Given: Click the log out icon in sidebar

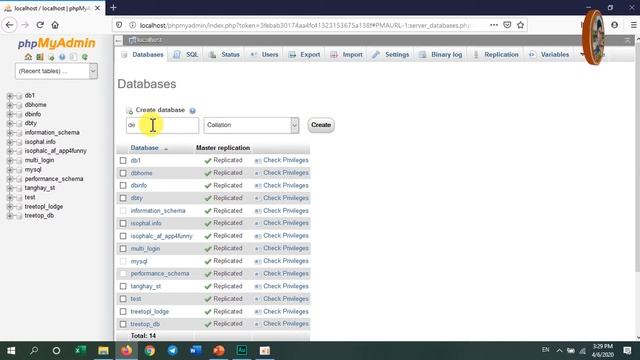Looking at the screenshot, I should point(40,57).
